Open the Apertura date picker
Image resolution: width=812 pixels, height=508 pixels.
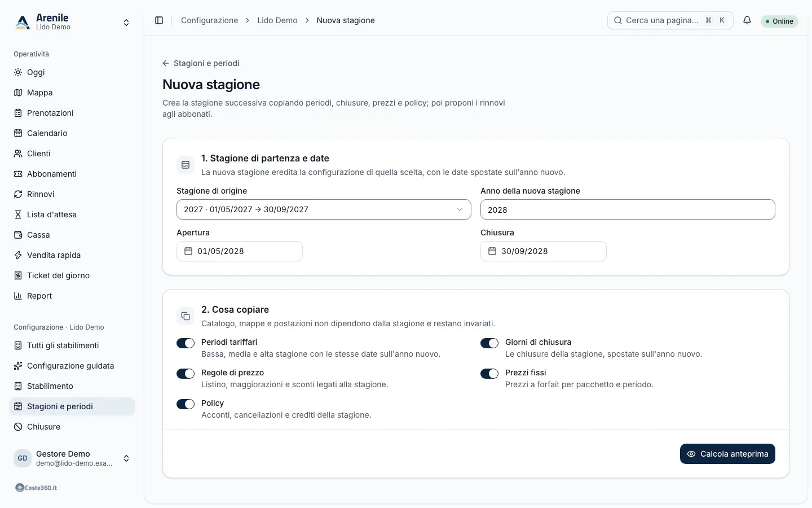[240, 251]
